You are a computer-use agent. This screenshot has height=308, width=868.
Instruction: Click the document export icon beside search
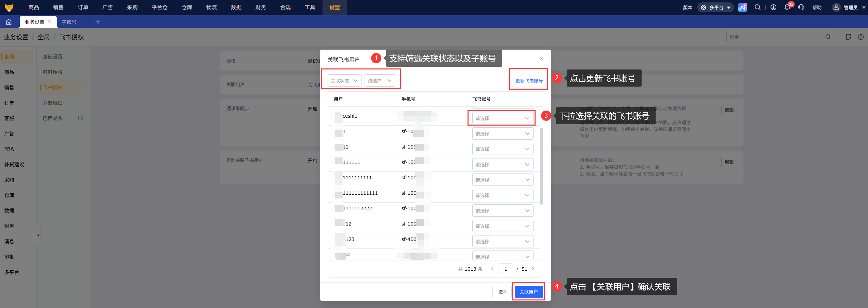[849, 37]
